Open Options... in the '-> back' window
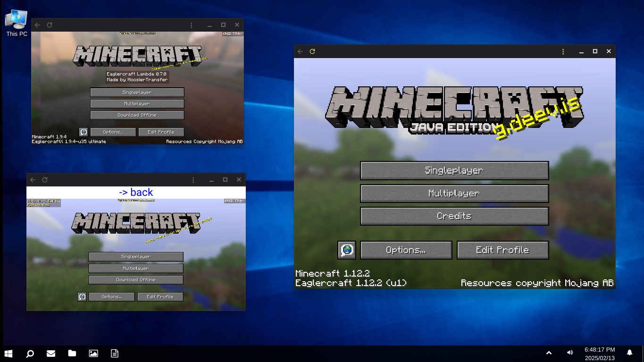This screenshot has width=644, height=362. pyautogui.click(x=112, y=297)
